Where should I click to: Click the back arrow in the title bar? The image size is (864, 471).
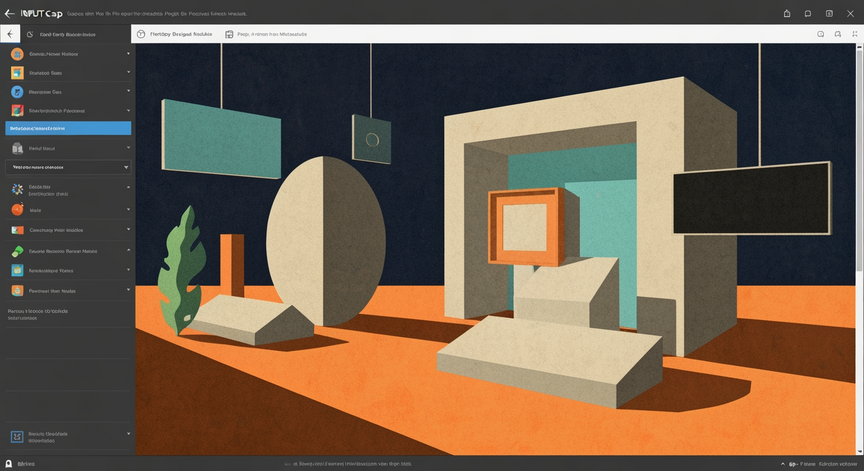9,13
